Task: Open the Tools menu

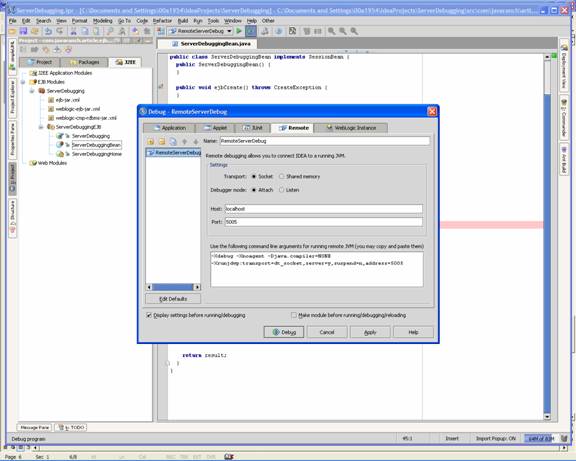Action: click(213, 21)
